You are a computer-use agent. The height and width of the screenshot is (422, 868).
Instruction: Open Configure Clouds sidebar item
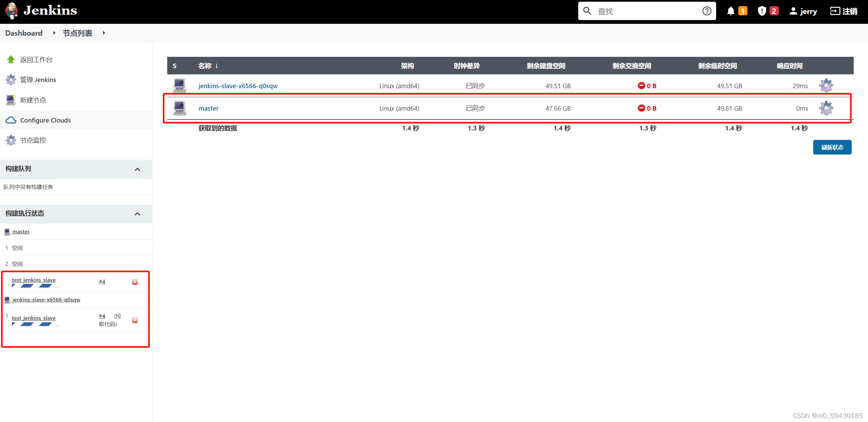45,120
